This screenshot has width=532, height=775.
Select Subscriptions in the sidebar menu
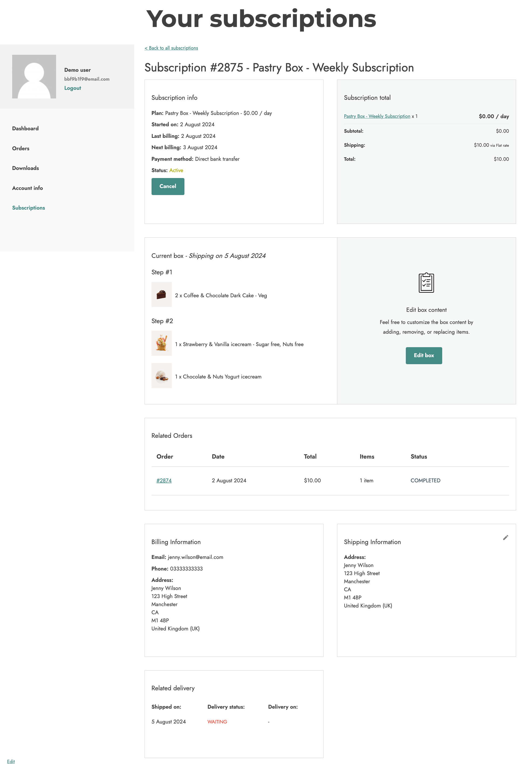pyautogui.click(x=28, y=208)
